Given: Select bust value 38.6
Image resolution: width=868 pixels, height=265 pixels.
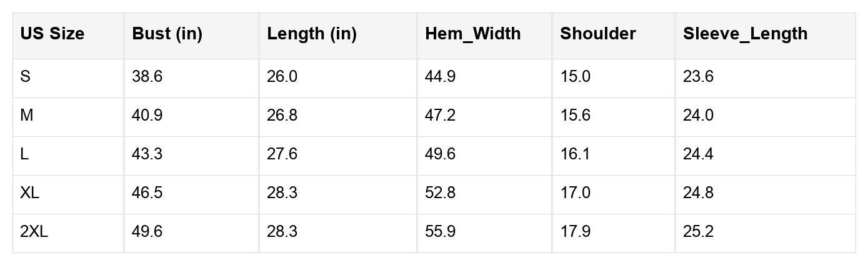Looking at the screenshot, I should tap(147, 77).
